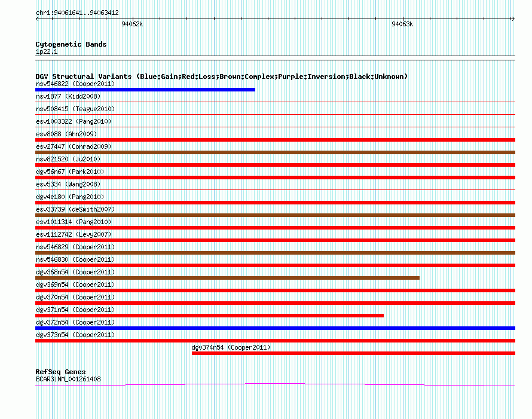Image resolution: width=532 pixels, height=419 pixels.
Task: Open dgv4e180 (Pang2010) variant label
Action: point(70,197)
